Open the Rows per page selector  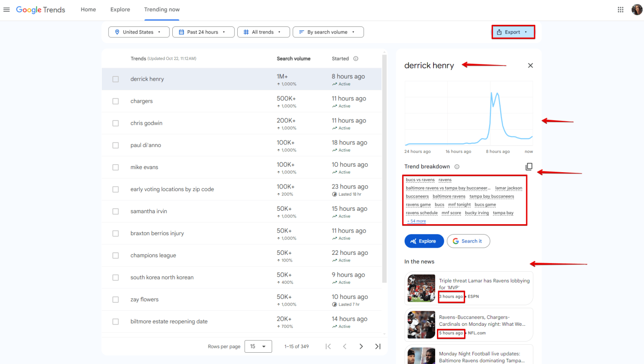pos(258,346)
